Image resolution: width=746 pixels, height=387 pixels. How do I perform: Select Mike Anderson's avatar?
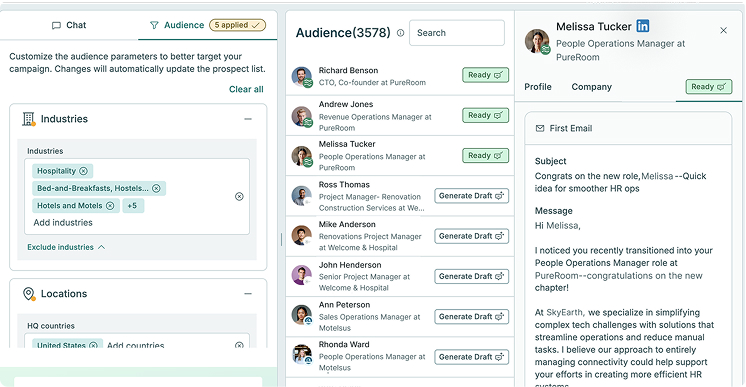[x=302, y=236]
